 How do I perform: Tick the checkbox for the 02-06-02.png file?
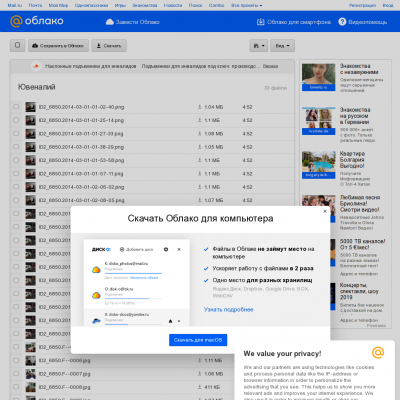pyautogui.click(x=16, y=187)
